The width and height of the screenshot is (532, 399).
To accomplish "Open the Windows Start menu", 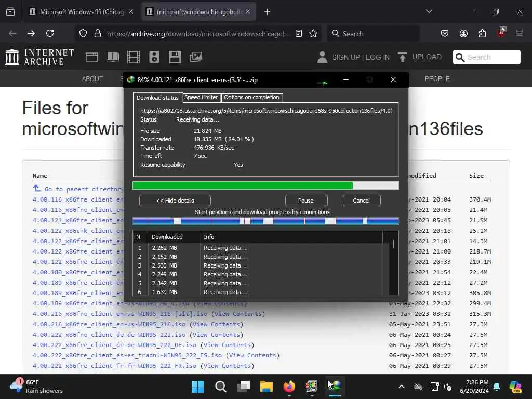I will [198, 387].
